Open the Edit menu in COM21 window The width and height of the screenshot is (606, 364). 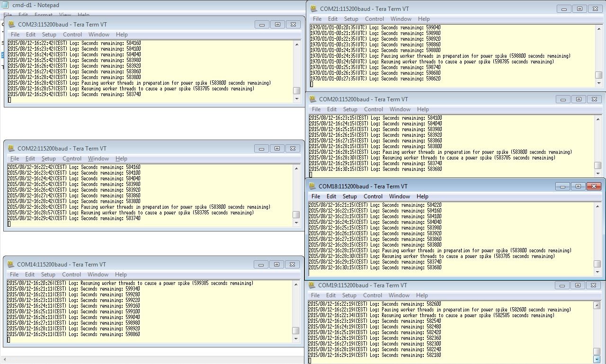333,19
